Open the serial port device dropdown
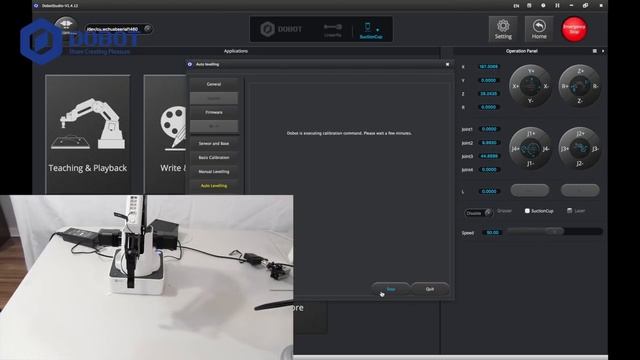This screenshot has width=640, height=360. [x=118, y=29]
